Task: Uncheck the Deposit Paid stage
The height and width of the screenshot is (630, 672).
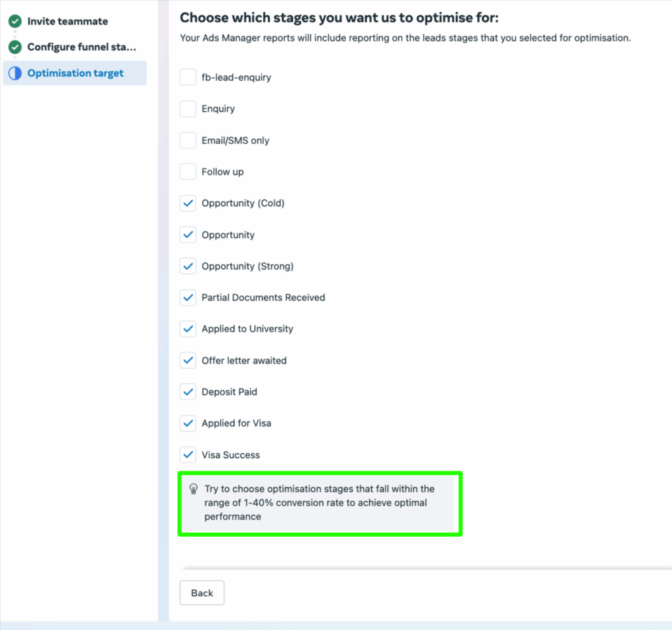Action: pyautogui.click(x=188, y=392)
